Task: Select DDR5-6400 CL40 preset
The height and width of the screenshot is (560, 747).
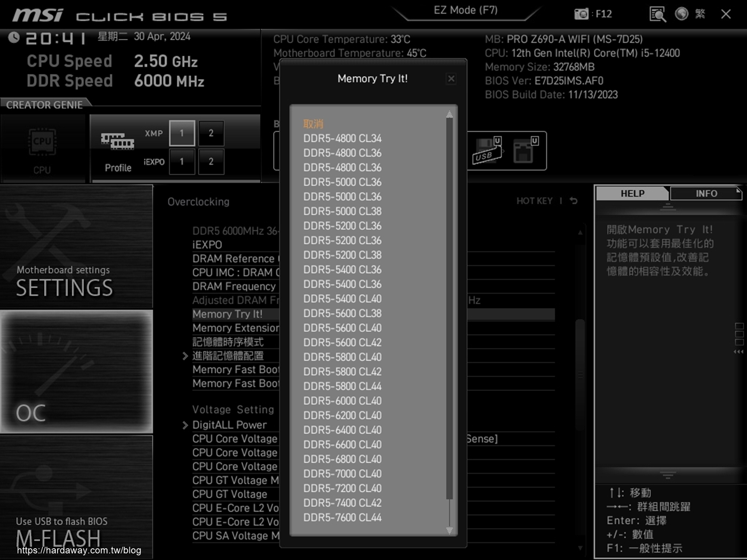Action: click(342, 430)
